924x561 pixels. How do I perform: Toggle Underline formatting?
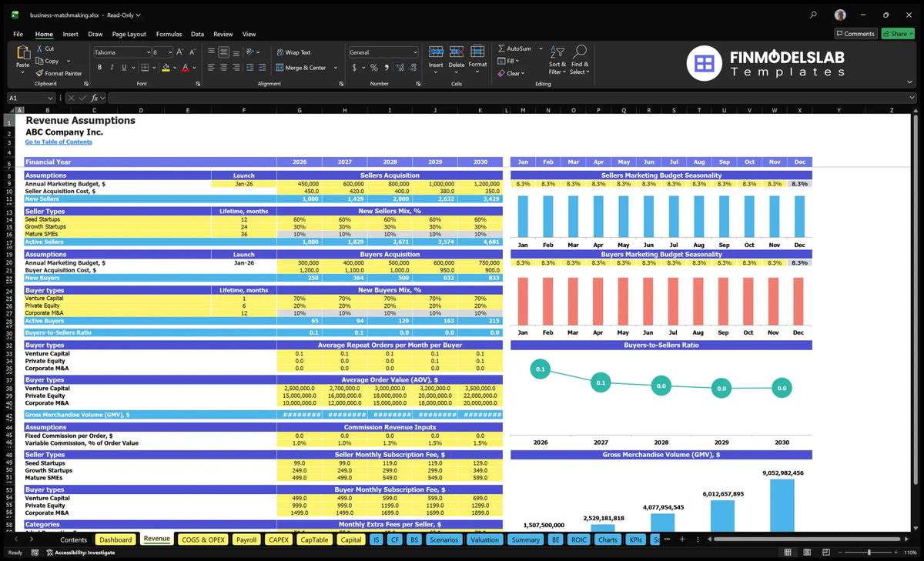click(x=125, y=67)
